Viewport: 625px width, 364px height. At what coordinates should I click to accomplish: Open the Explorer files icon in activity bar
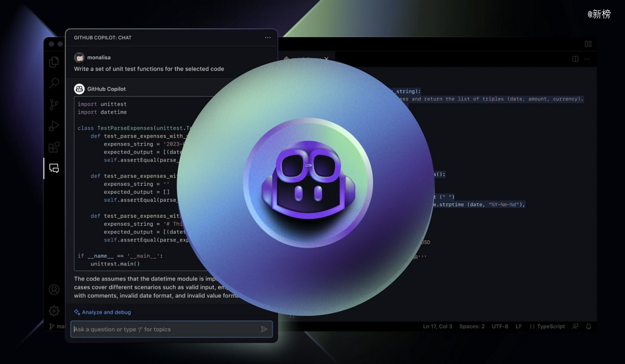pyautogui.click(x=54, y=62)
